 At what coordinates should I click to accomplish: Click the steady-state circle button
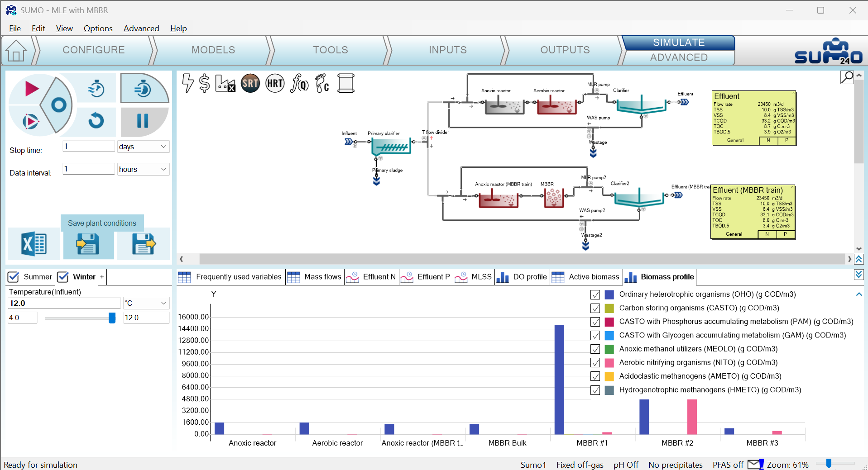pos(58,105)
